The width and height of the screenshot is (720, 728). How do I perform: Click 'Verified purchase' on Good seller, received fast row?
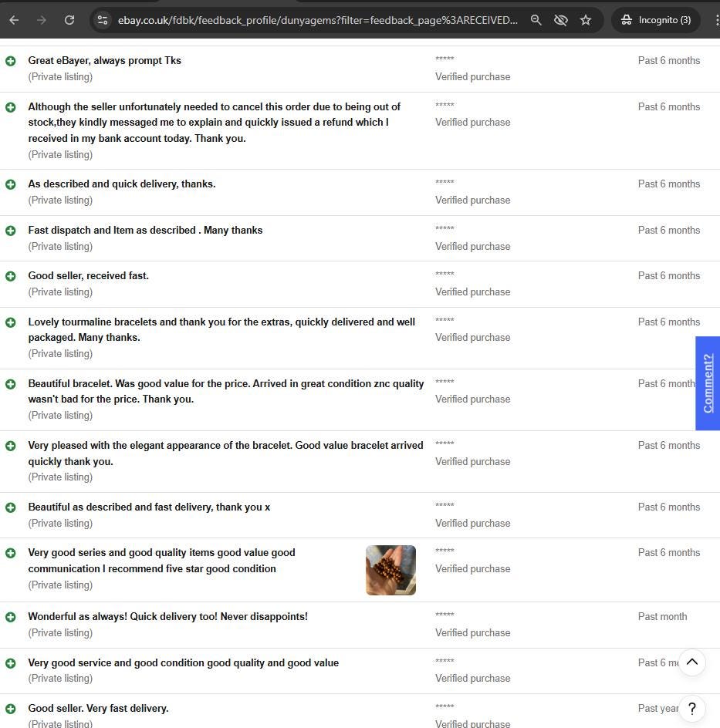472,292
